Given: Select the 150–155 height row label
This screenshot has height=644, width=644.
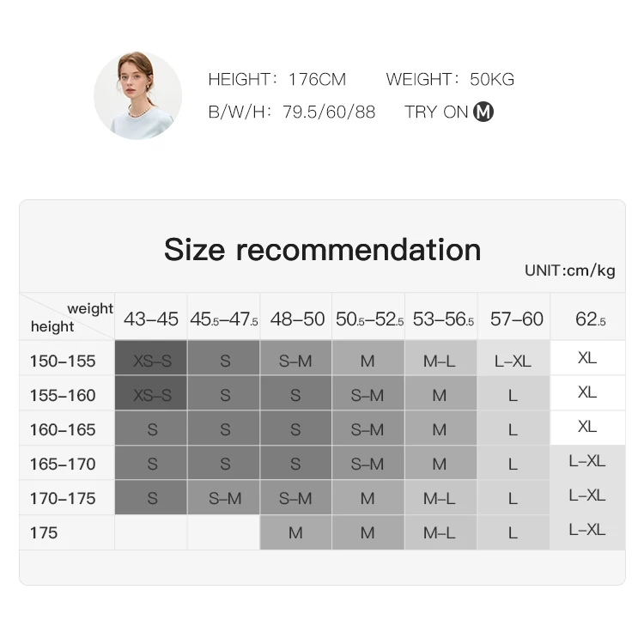Looking at the screenshot, I should click(63, 361).
